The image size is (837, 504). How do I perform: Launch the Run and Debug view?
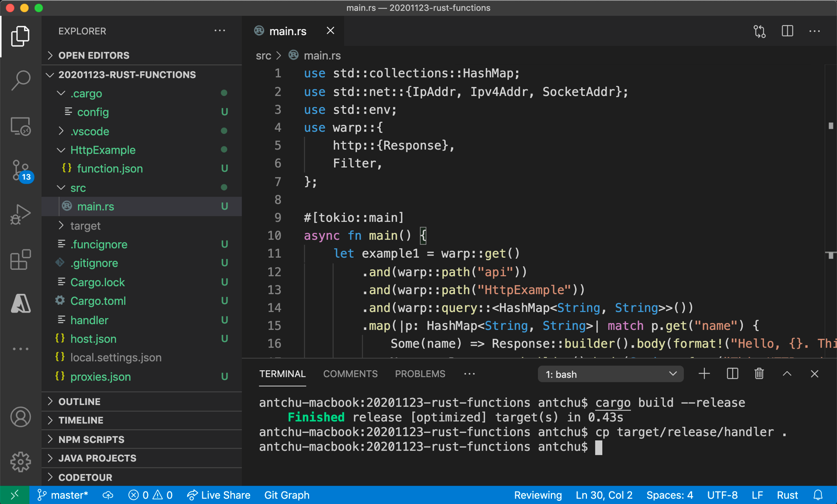click(20, 214)
